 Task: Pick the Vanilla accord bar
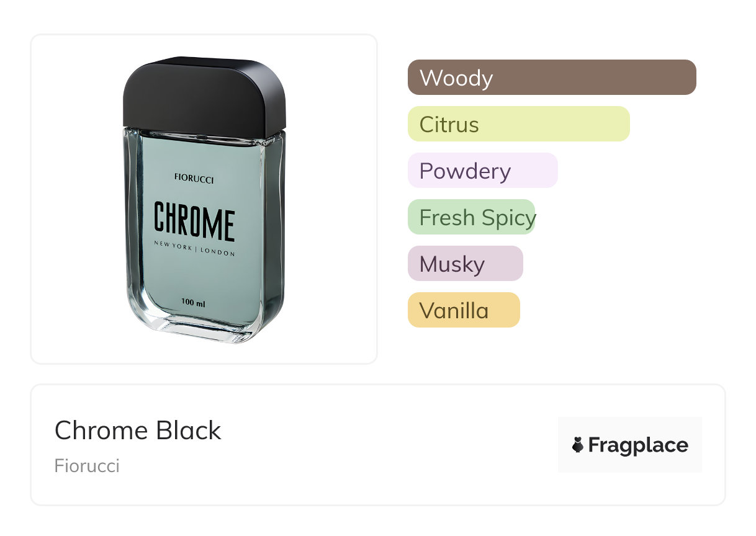pos(463,310)
